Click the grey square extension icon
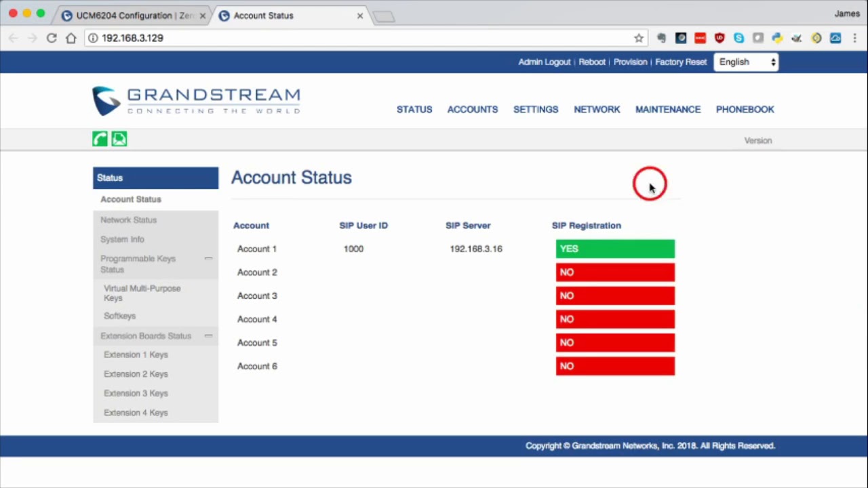 coord(758,38)
